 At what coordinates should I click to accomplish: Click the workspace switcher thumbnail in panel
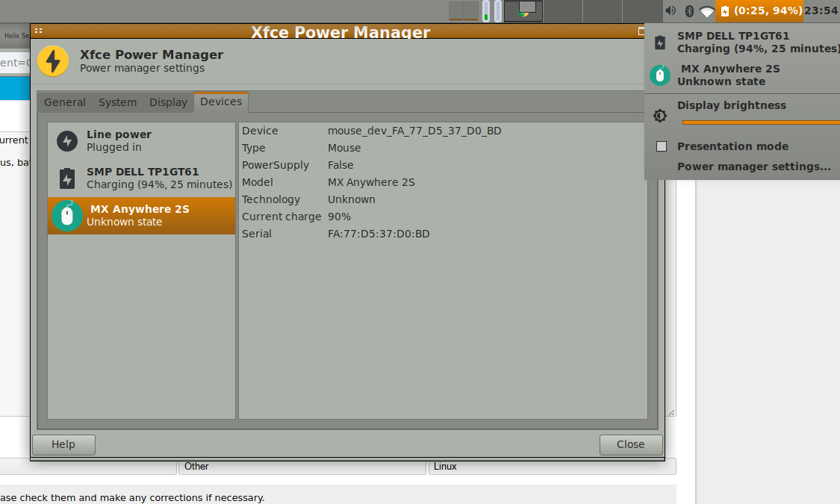[523, 10]
